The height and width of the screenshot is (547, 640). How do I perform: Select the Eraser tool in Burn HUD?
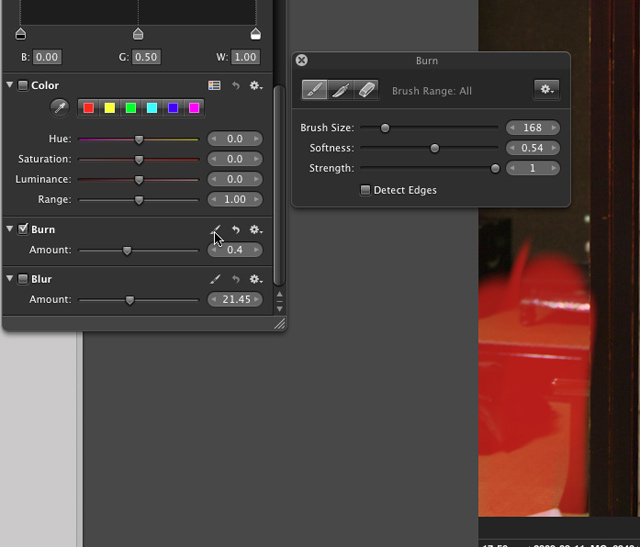367,90
